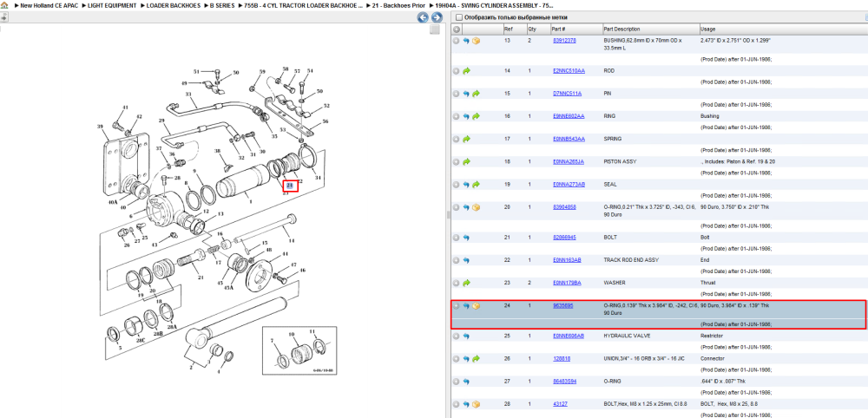Screen dimensions: 868x418
Task: Select the gray circle in row 24 O-RING
Action: (x=457, y=306)
